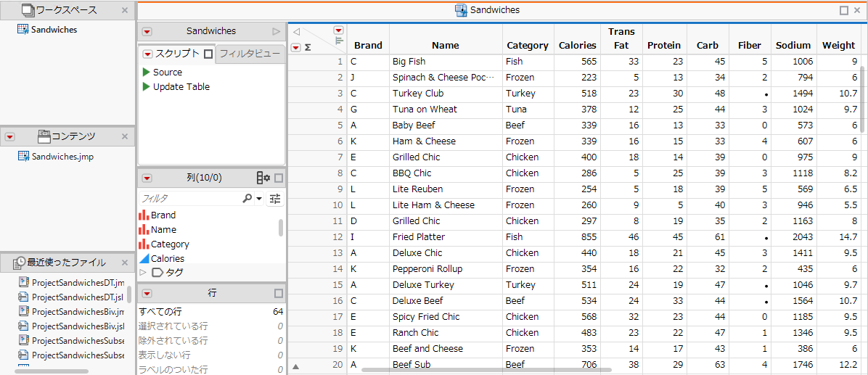Open Sandwiches table panel red triangle menu
The image size is (868, 375).
pyautogui.click(x=147, y=31)
